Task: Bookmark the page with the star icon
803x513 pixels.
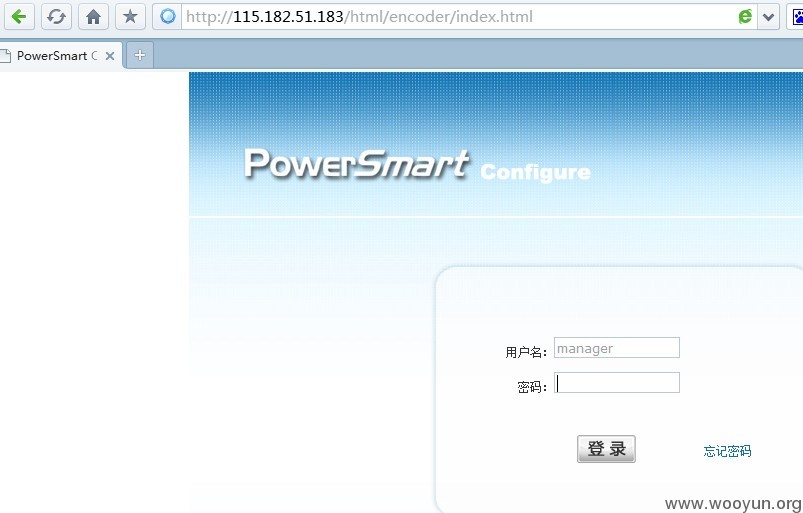Action: point(130,17)
